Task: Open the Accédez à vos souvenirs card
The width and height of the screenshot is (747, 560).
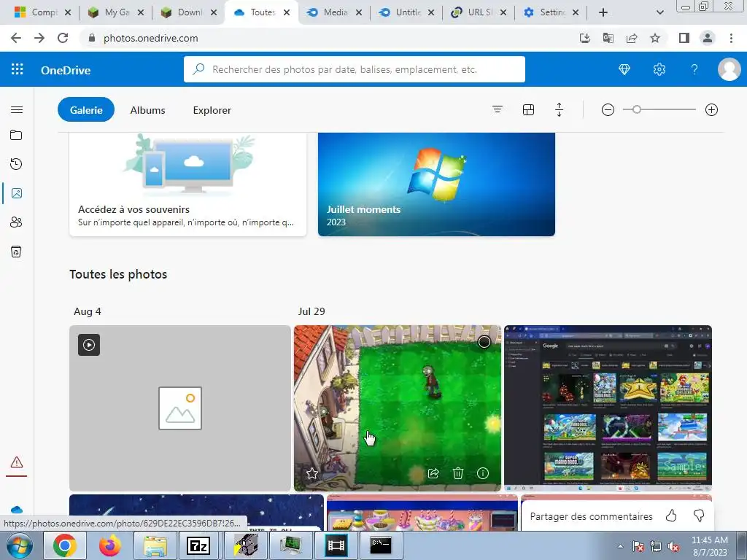Action: [x=187, y=184]
